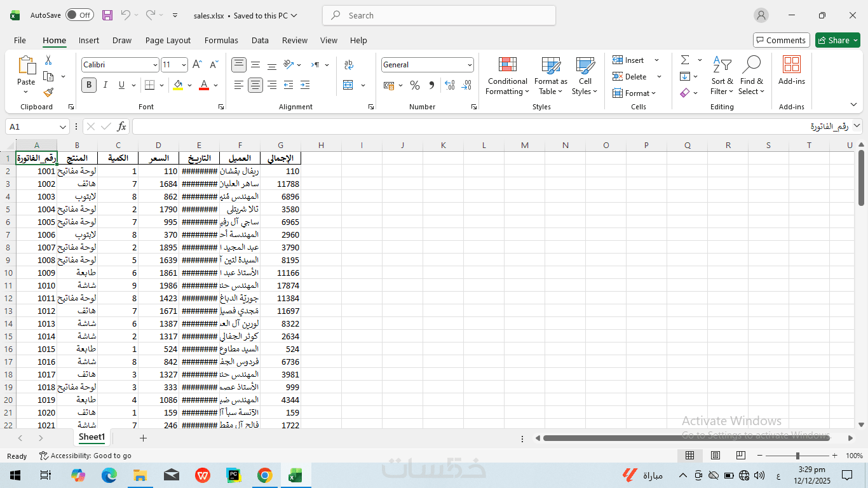
Task: Click the Cut scissors icon
Action: 48,60
